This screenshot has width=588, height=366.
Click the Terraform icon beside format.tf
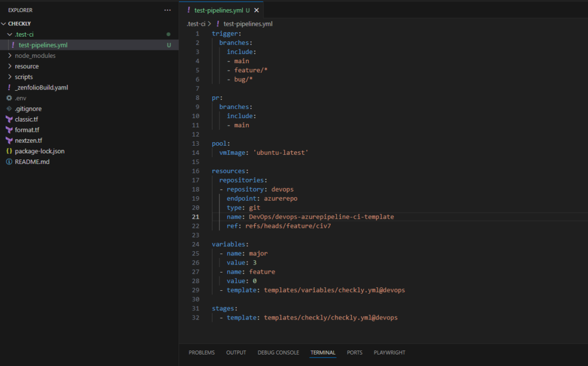(9, 130)
